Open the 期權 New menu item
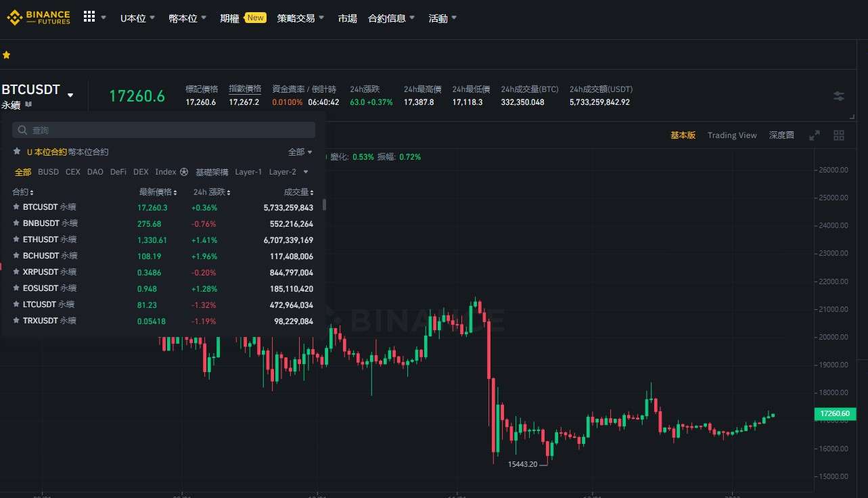The image size is (868, 498). [243, 18]
